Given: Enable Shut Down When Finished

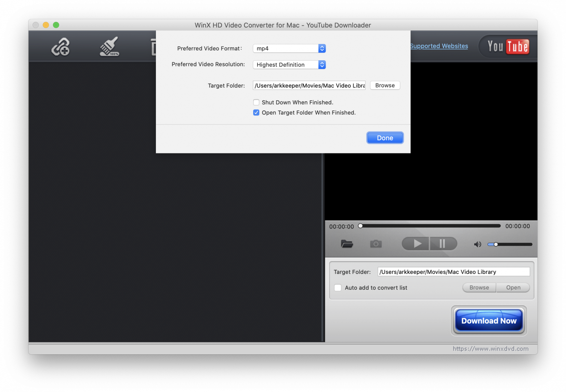Looking at the screenshot, I should point(256,102).
